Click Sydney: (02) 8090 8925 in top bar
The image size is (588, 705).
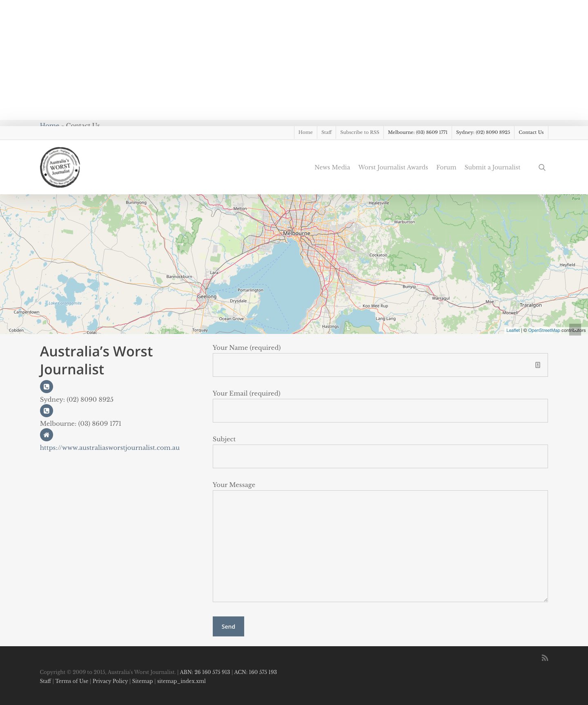(483, 132)
